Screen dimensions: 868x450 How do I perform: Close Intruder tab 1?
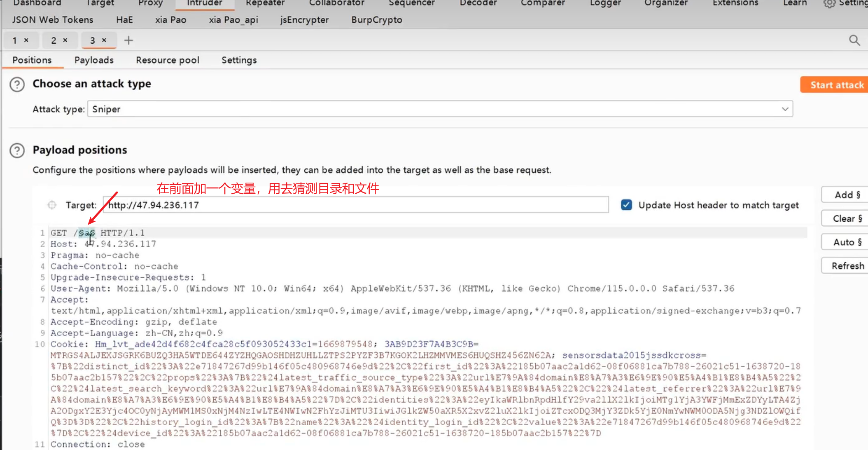point(26,40)
